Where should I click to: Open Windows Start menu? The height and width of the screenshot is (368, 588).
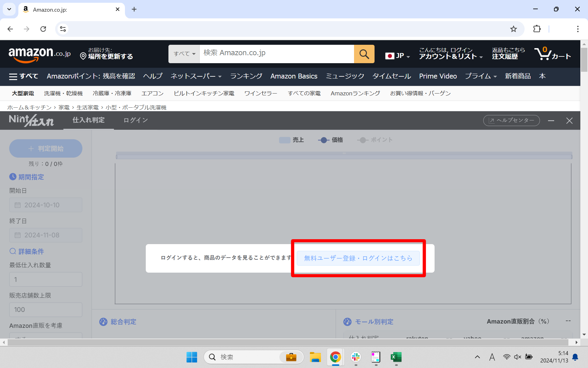tap(192, 357)
